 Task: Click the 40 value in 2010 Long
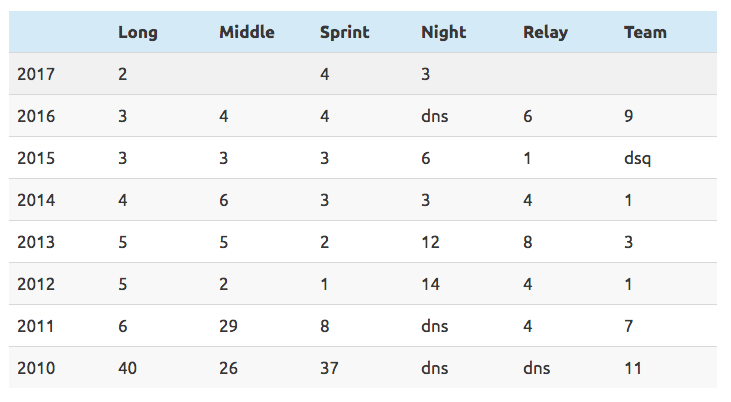point(127,368)
